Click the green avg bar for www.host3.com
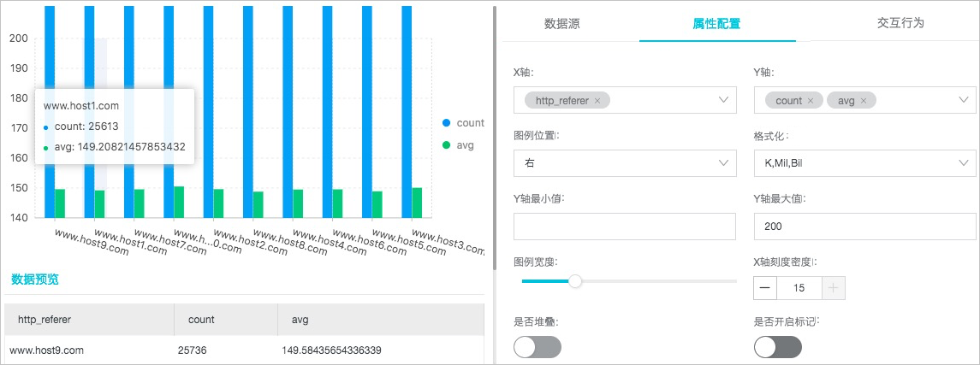The width and height of the screenshot is (980, 365). (x=417, y=203)
